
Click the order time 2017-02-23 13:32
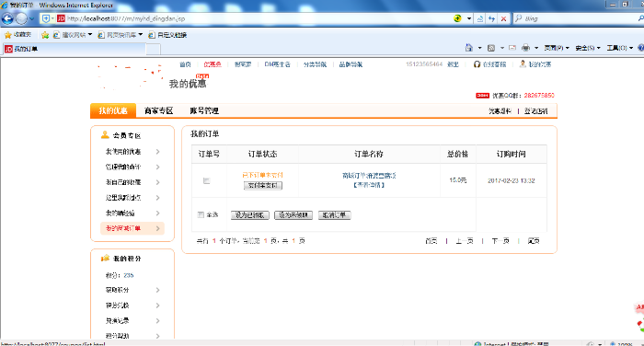tap(512, 180)
